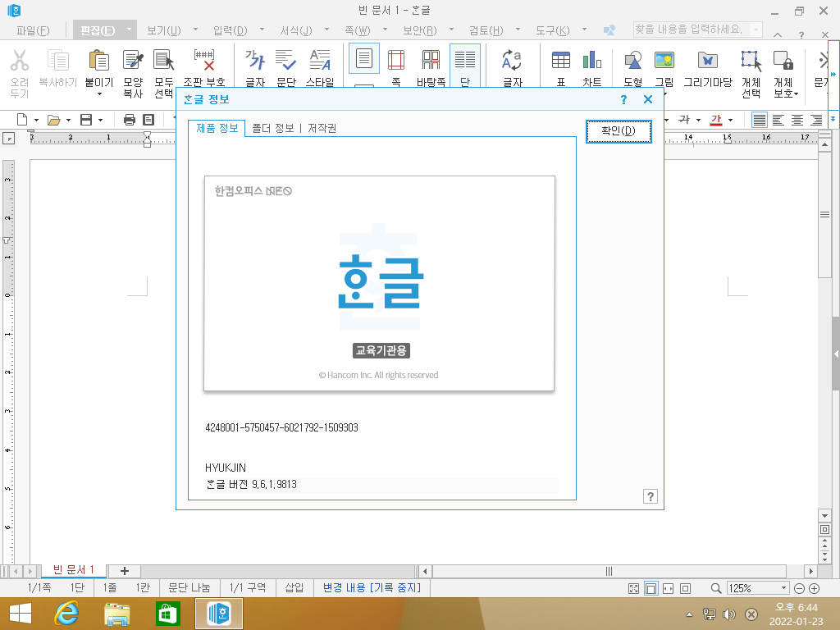Open the Security (보안) menu
Viewport: 840px width, 630px height.
420,30
